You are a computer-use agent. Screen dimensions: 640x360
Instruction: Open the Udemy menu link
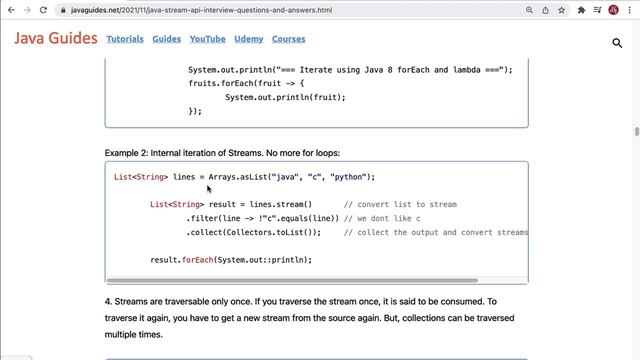[249, 39]
